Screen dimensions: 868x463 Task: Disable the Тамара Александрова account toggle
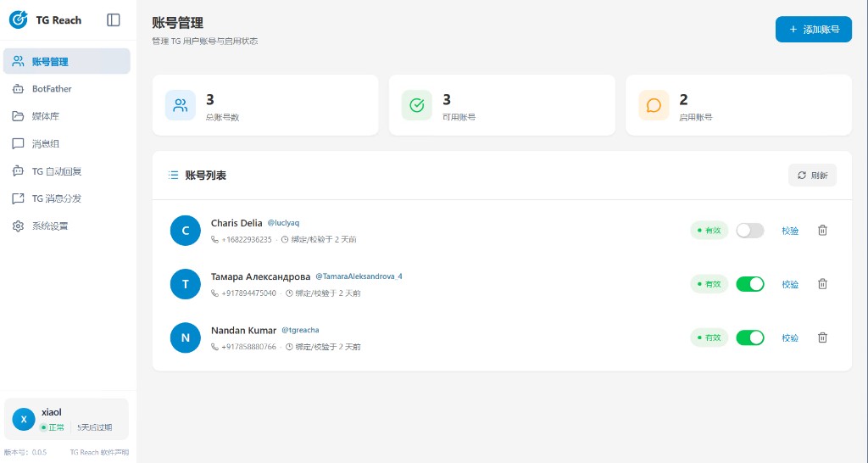pyautogui.click(x=749, y=284)
